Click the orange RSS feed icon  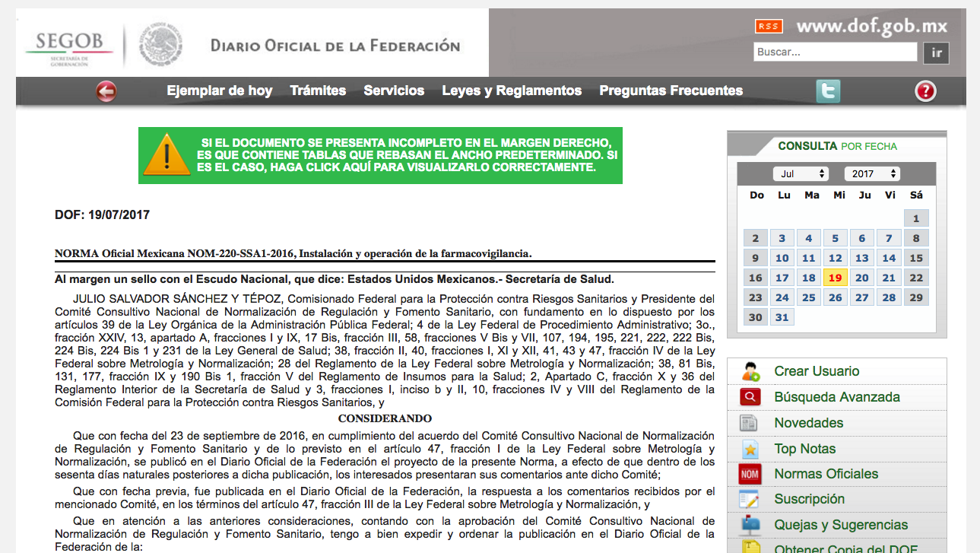click(x=768, y=27)
